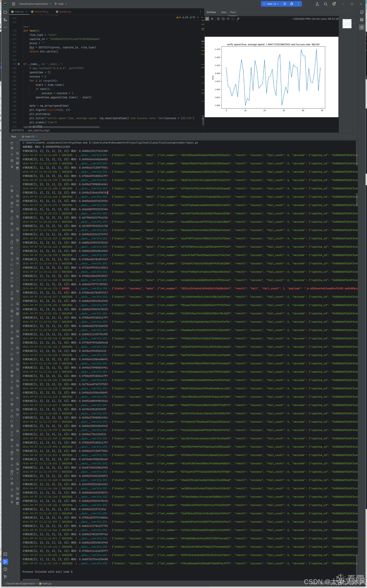367x588 pixels.
Task: Toggle the chessboard transparency background
Action: pyautogui.click(x=207, y=19)
